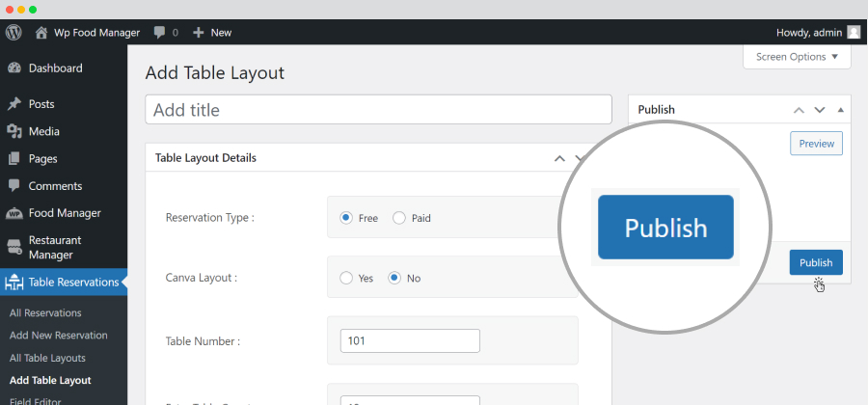Open the admin avatar in top bar
The height and width of the screenshot is (405, 868).
(854, 33)
